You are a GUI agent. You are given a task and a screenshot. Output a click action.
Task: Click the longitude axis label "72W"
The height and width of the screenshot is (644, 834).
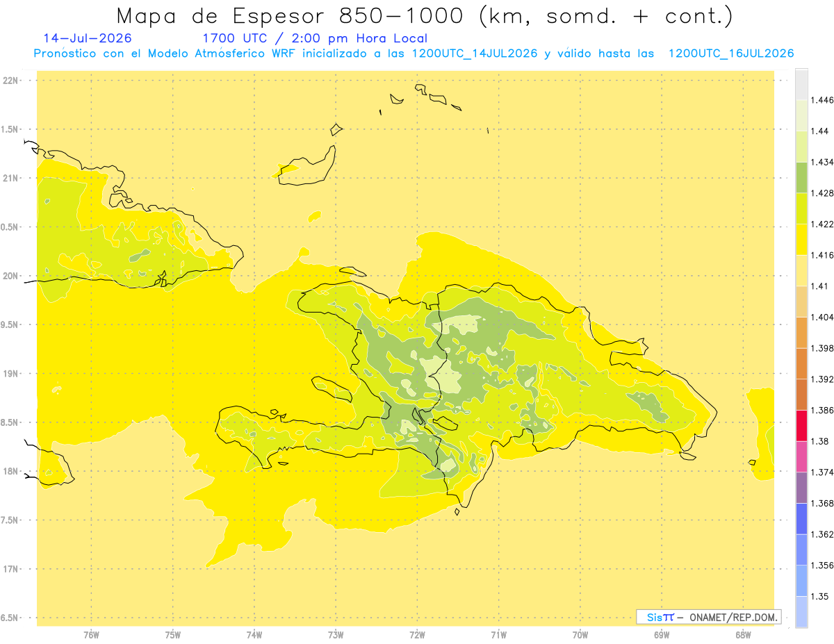click(417, 635)
